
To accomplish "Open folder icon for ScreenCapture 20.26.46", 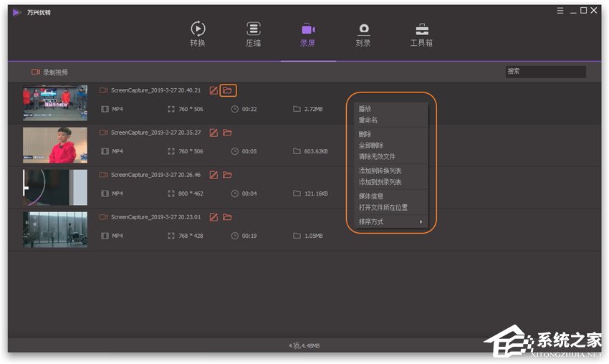I will tap(228, 176).
